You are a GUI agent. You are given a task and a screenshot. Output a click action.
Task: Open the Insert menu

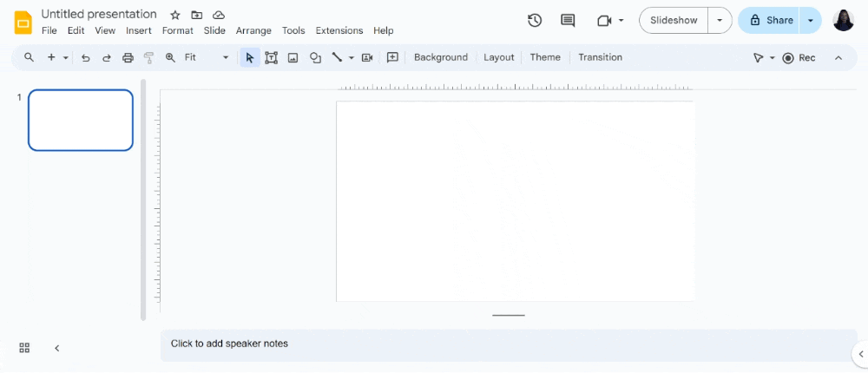pyautogui.click(x=138, y=30)
